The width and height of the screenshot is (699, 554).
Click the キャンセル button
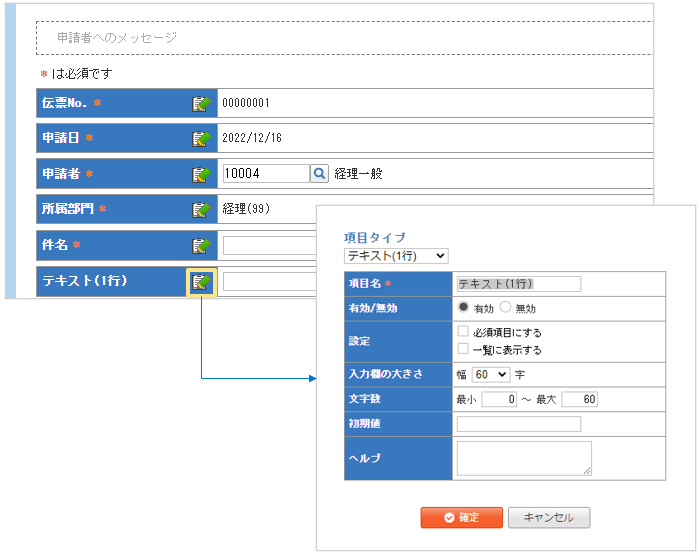click(x=548, y=518)
